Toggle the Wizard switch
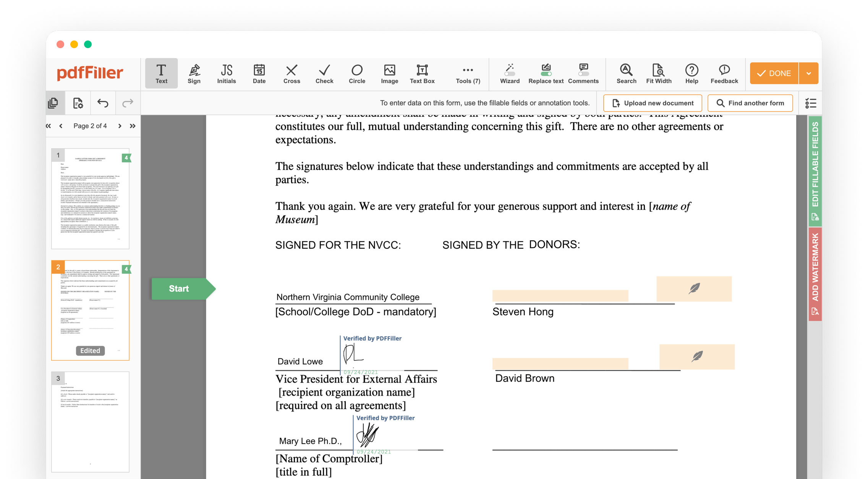 click(510, 73)
